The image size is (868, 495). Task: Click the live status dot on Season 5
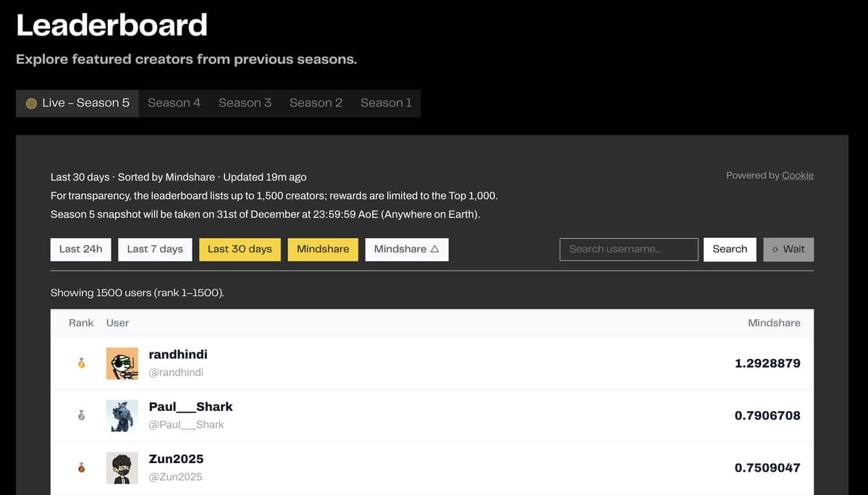[31, 103]
